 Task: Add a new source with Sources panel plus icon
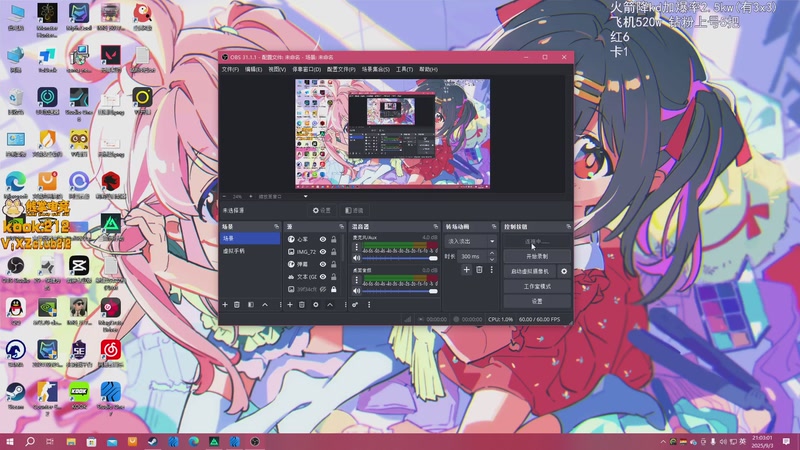pyautogui.click(x=290, y=305)
